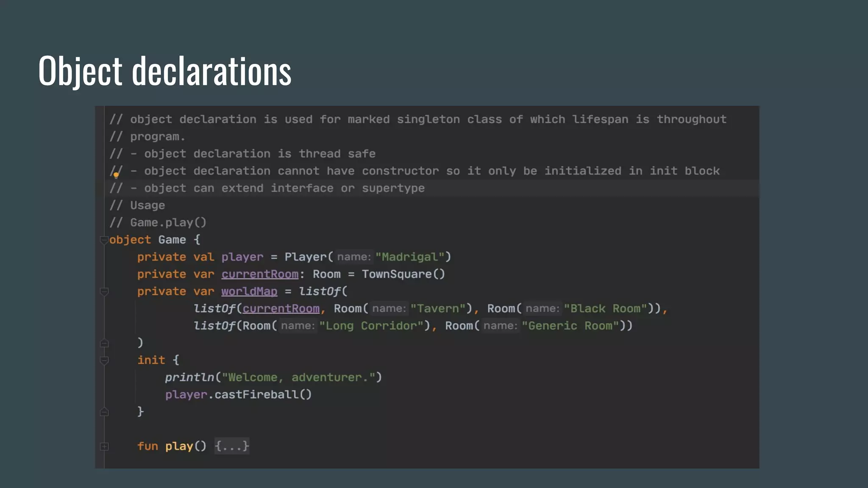Click the "Madrigal" string literal

click(410, 257)
